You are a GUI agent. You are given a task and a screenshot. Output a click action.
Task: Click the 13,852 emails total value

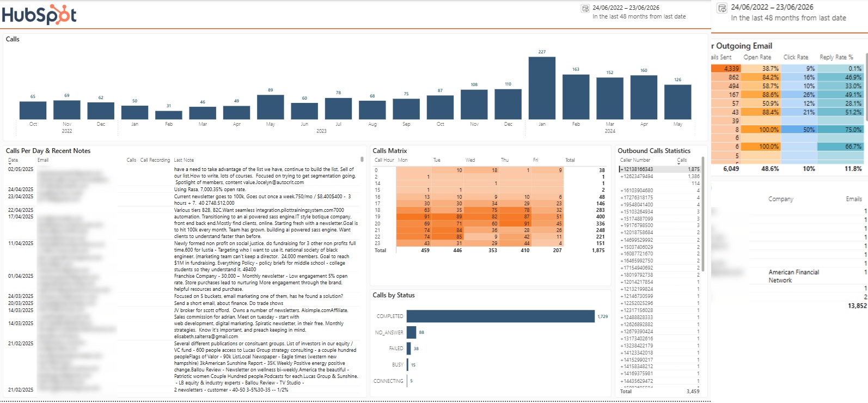(x=857, y=306)
